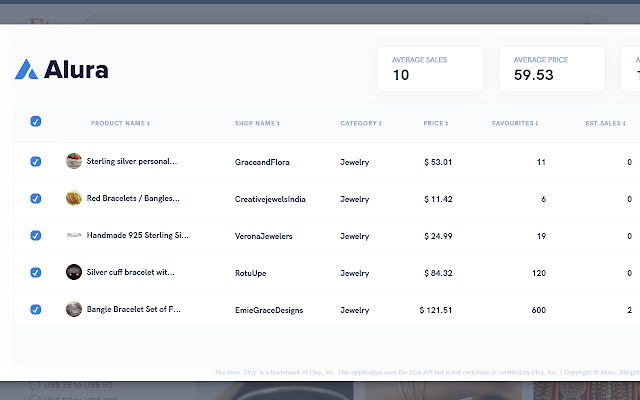Click price $ 24.99

tap(438, 236)
